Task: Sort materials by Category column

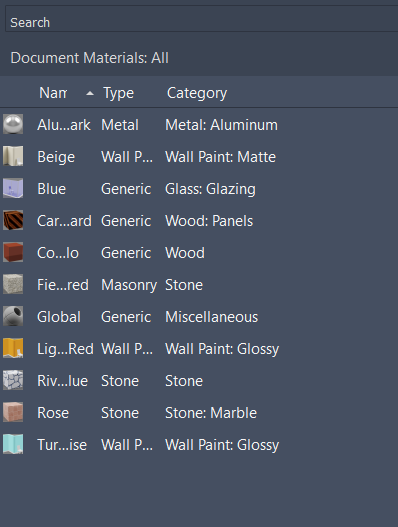Action: click(x=197, y=93)
